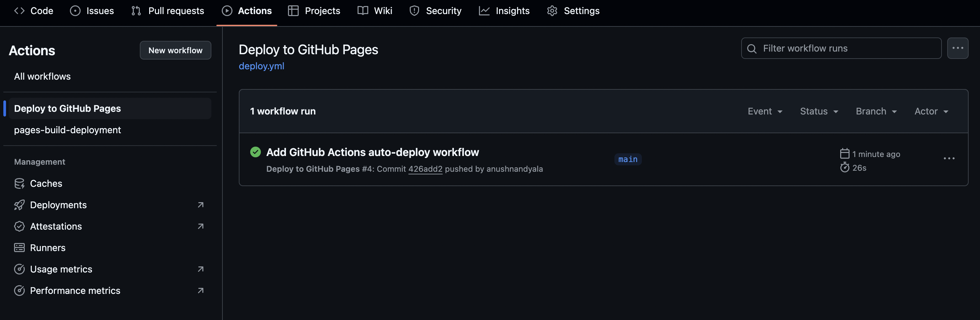Open the Insights tab
This screenshot has height=320, width=980.
pos(504,11)
